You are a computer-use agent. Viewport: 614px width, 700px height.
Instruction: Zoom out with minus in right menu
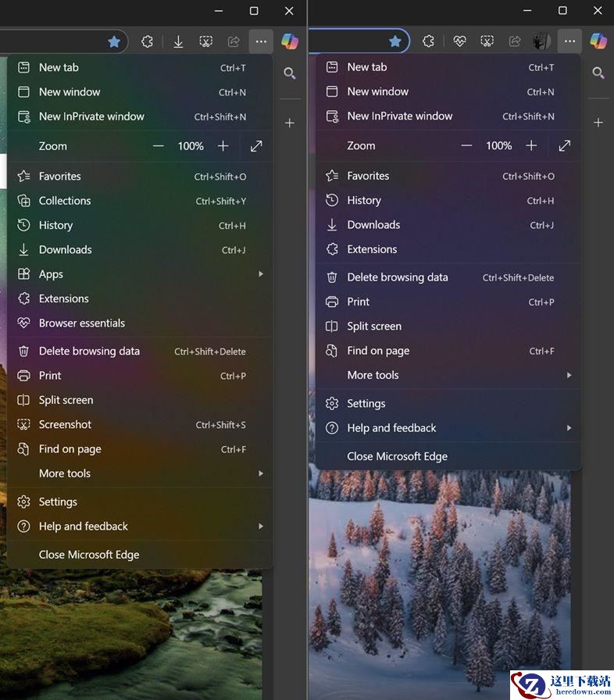[466, 145]
